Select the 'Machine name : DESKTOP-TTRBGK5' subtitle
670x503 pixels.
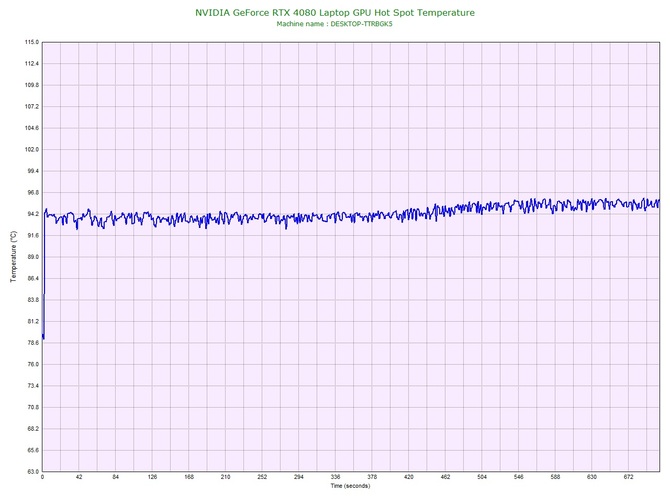click(x=335, y=24)
